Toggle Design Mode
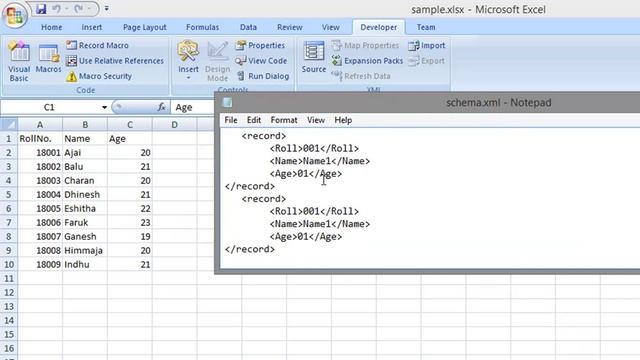 click(218, 61)
